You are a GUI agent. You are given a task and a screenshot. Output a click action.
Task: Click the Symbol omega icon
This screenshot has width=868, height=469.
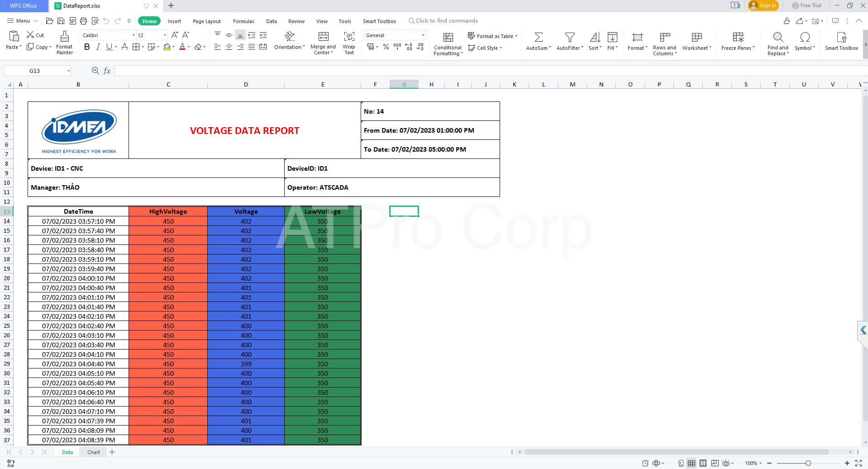805,37
